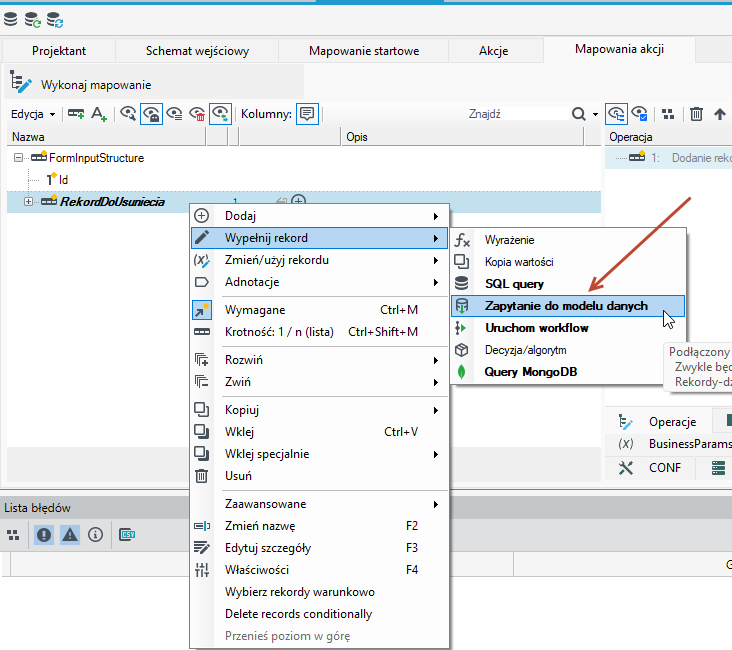Click add text field icon A plus
Screen dimensions: 732x650
[x=99, y=113]
